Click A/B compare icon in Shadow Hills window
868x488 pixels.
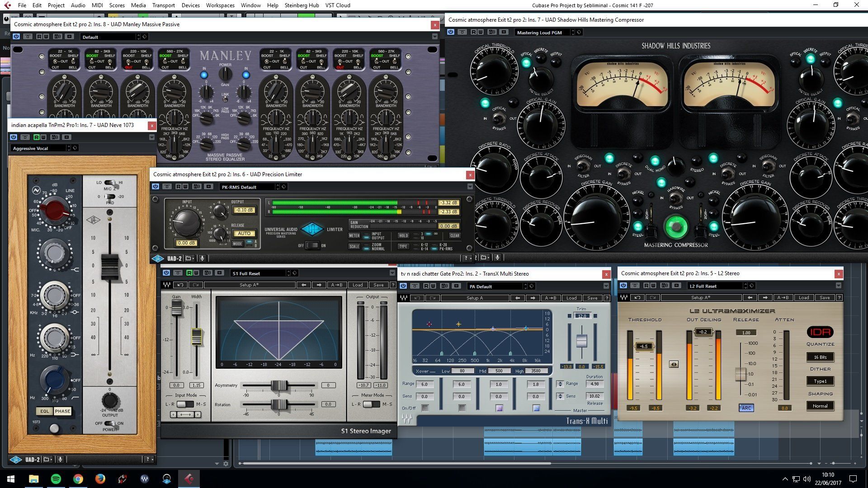tap(492, 32)
